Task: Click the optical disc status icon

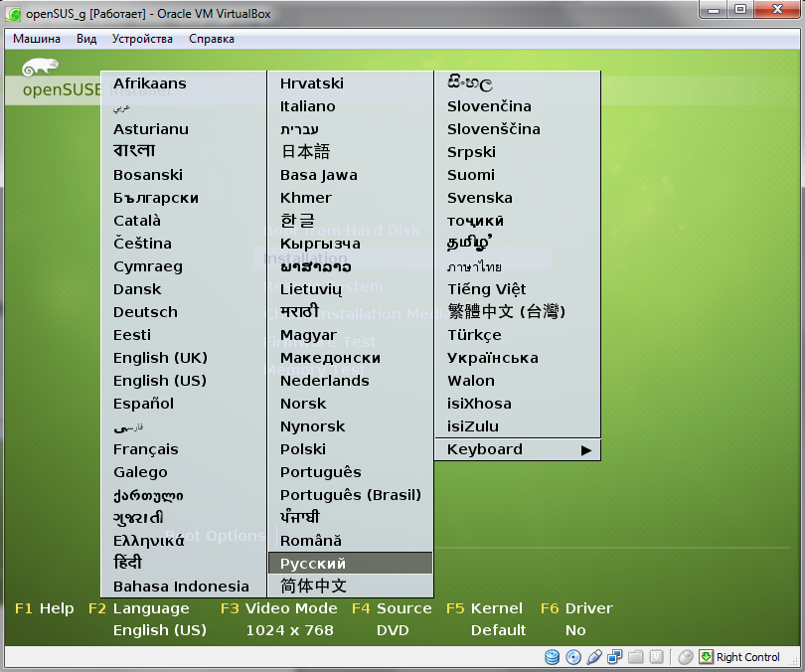Action: (573, 657)
